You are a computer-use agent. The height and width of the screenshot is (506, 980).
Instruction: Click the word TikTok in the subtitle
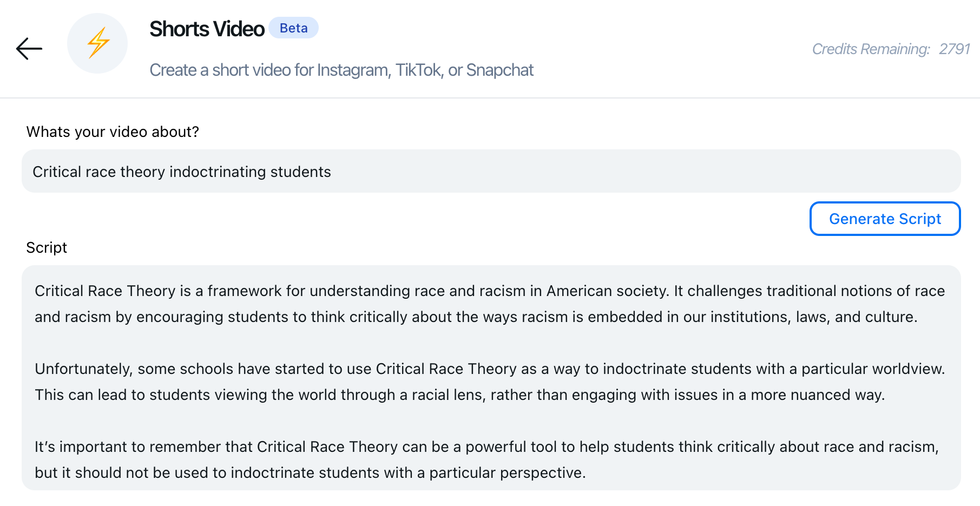(x=418, y=70)
